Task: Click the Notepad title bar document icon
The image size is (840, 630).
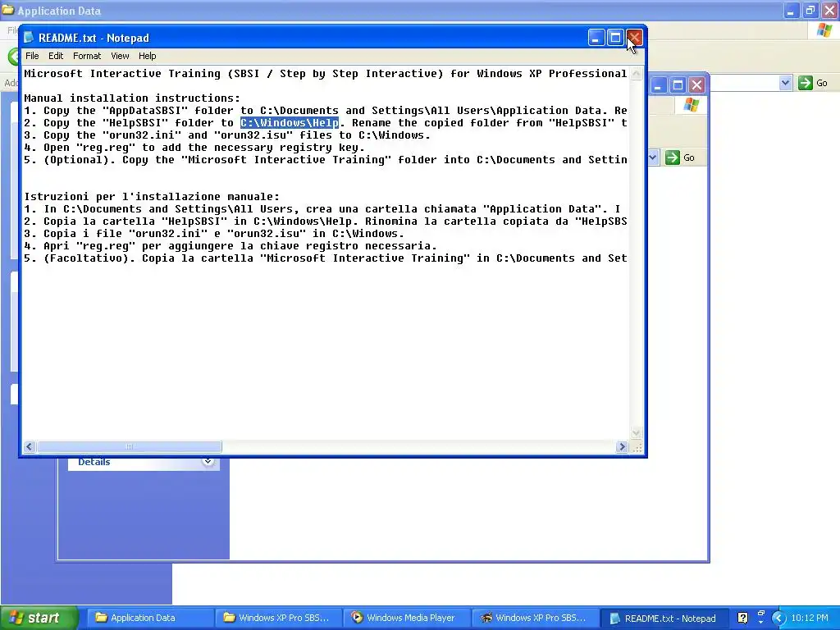Action: (x=29, y=38)
